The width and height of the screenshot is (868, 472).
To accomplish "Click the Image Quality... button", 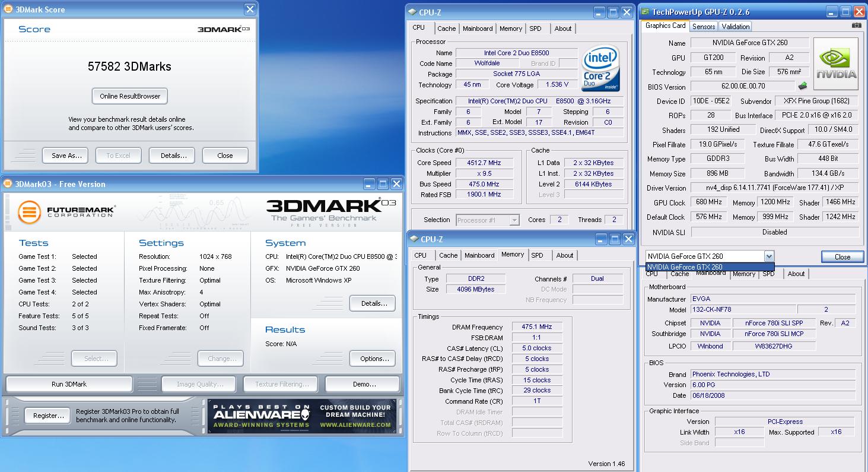I will coord(199,384).
